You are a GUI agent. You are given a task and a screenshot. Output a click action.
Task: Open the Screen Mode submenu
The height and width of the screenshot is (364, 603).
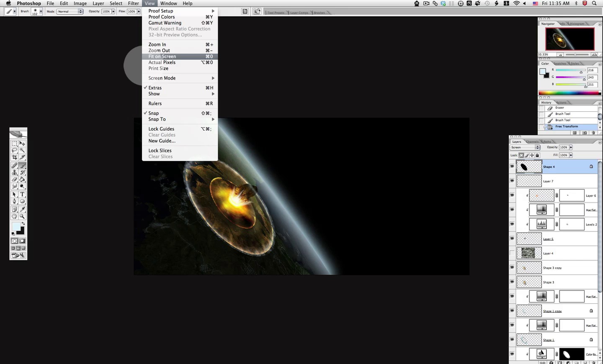click(x=180, y=78)
